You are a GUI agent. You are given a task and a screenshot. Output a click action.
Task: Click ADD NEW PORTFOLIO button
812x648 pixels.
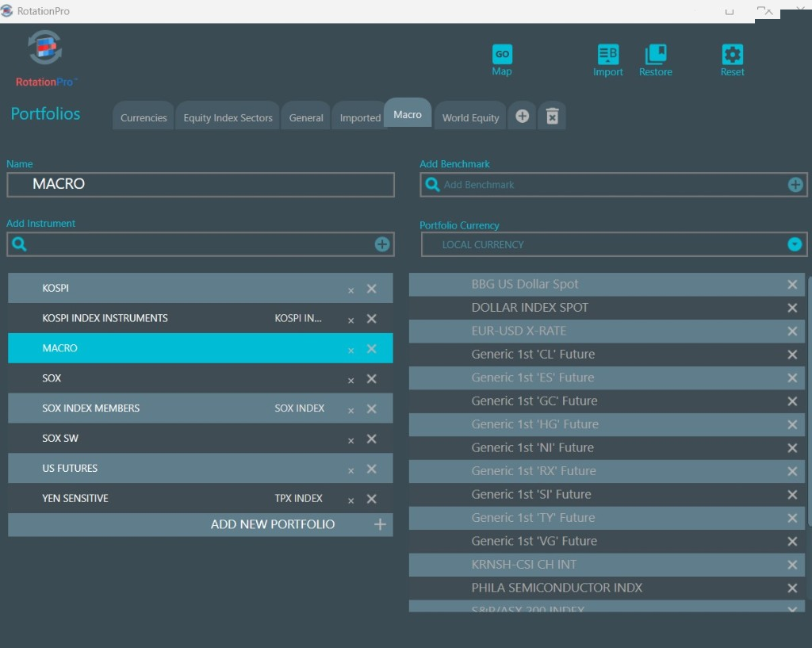(201, 524)
